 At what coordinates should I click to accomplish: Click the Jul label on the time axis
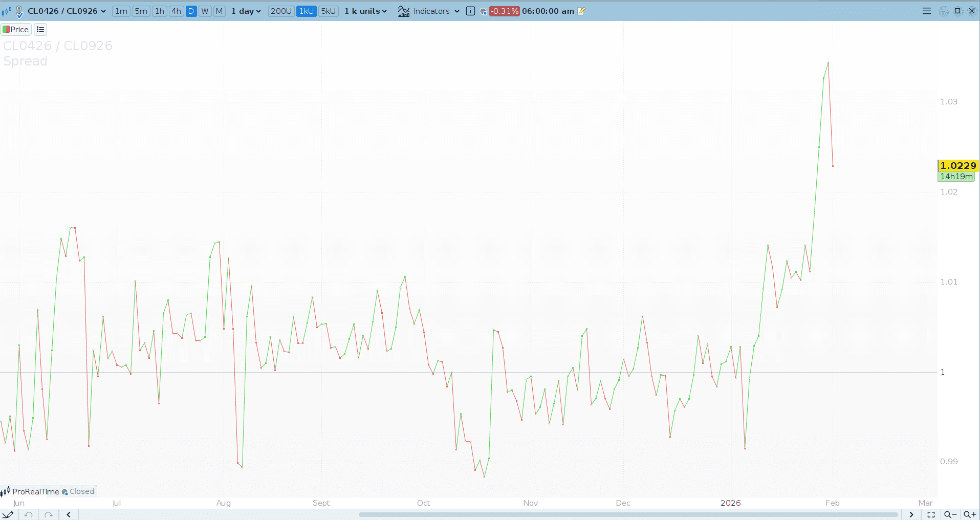click(117, 503)
